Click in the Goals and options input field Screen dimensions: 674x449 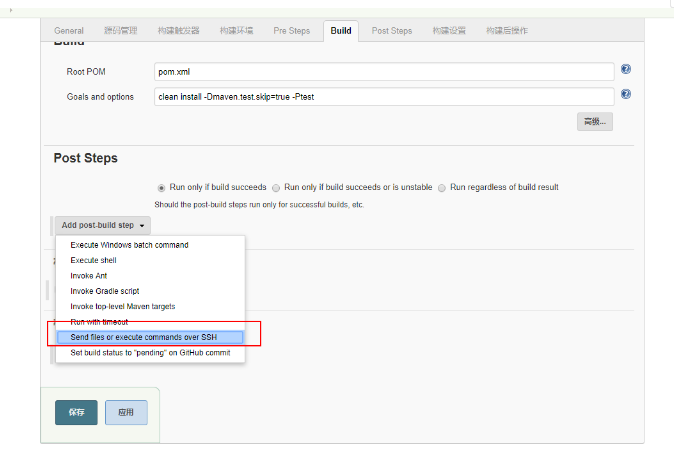tap(384, 97)
